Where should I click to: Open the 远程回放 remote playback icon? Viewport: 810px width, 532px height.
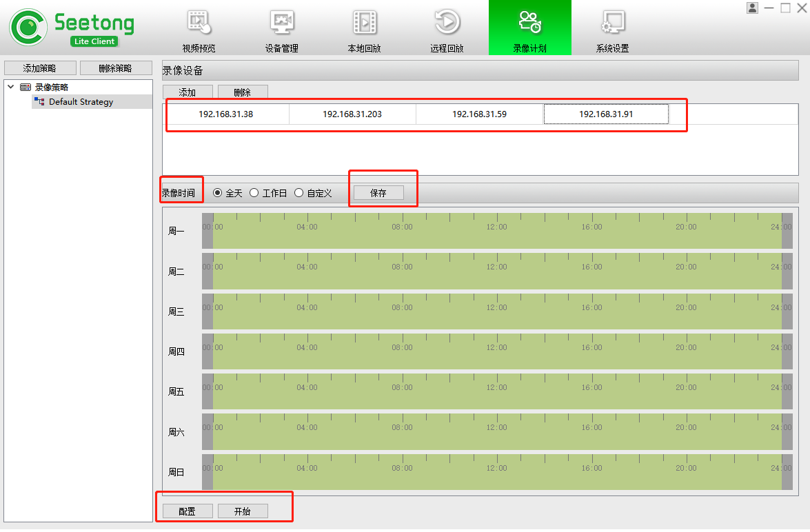pos(447,23)
